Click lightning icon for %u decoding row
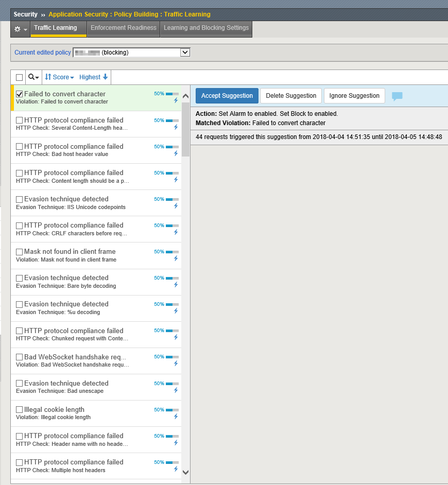Image resolution: width=448 pixels, height=485 pixels. coord(176,311)
